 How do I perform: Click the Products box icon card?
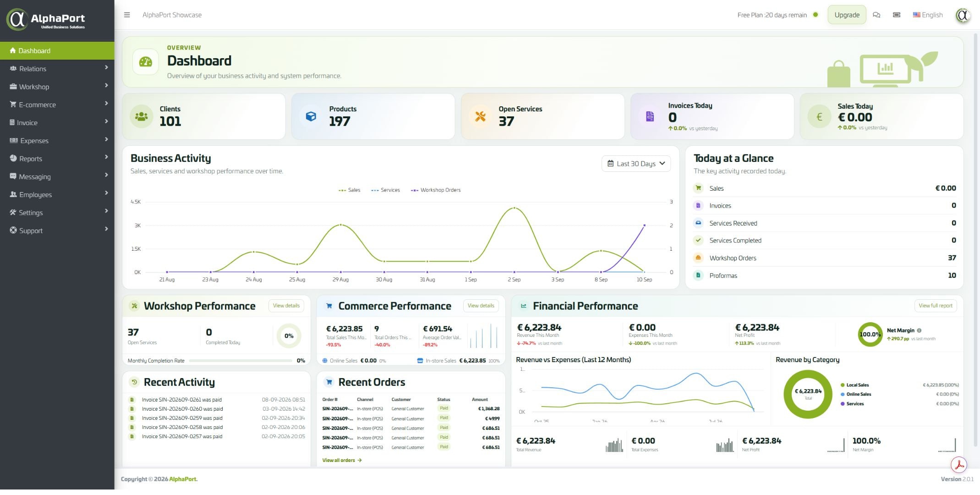[x=311, y=116]
